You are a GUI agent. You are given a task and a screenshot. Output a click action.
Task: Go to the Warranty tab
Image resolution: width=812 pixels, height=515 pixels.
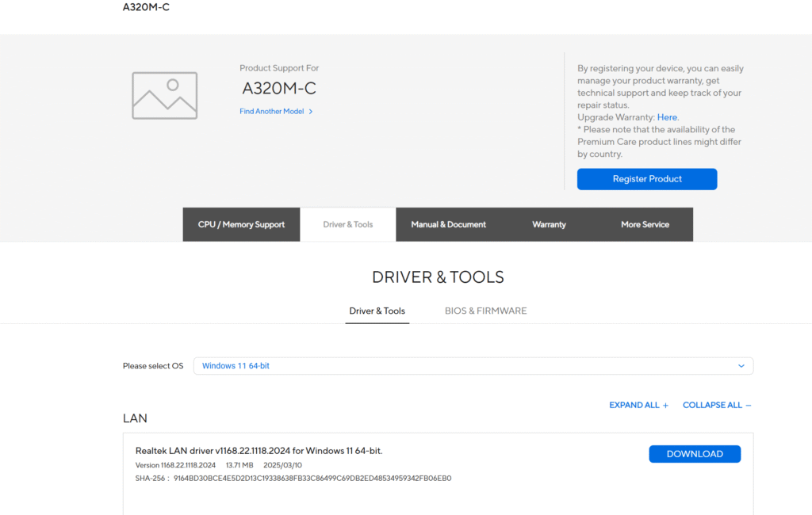point(549,224)
